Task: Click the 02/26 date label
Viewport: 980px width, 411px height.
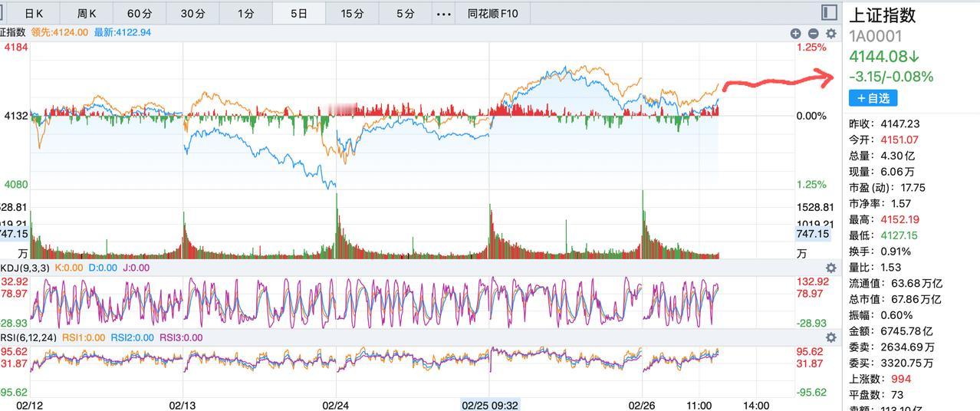Action: click(x=643, y=404)
